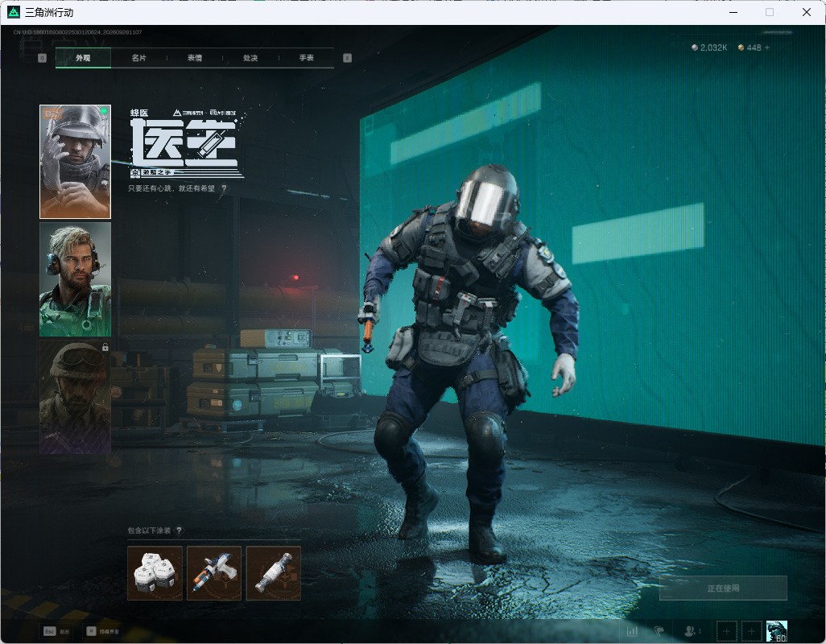Open the 名片 tab
The image size is (826, 644).
[x=139, y=58]
